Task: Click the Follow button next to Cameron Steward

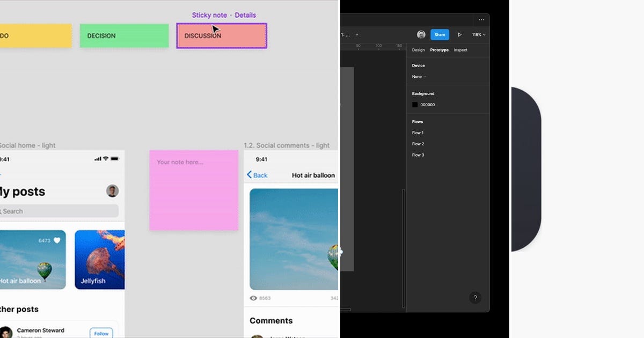Action: click(x=101, y=333)
